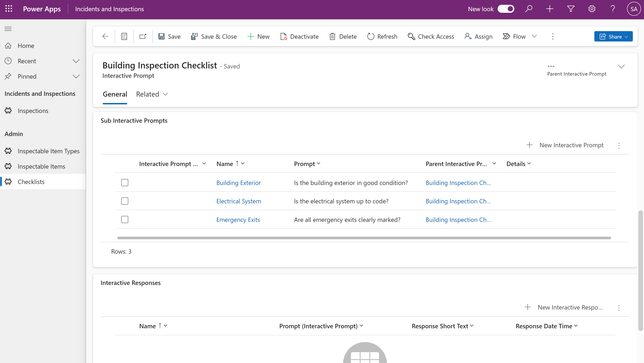
Task: Check the Electrical System row checkbox
Action: (125, 201)
